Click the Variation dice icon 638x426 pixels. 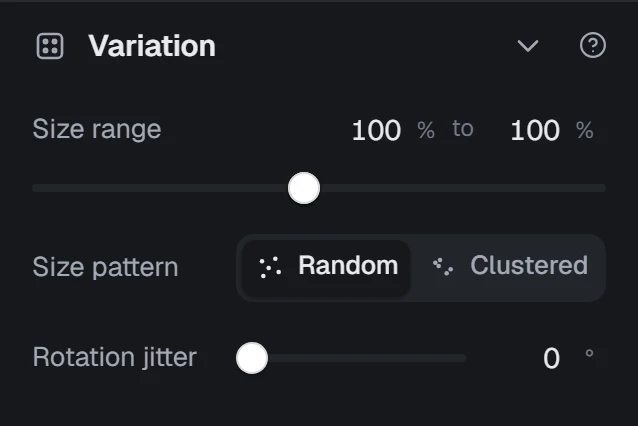click(50, 46)
